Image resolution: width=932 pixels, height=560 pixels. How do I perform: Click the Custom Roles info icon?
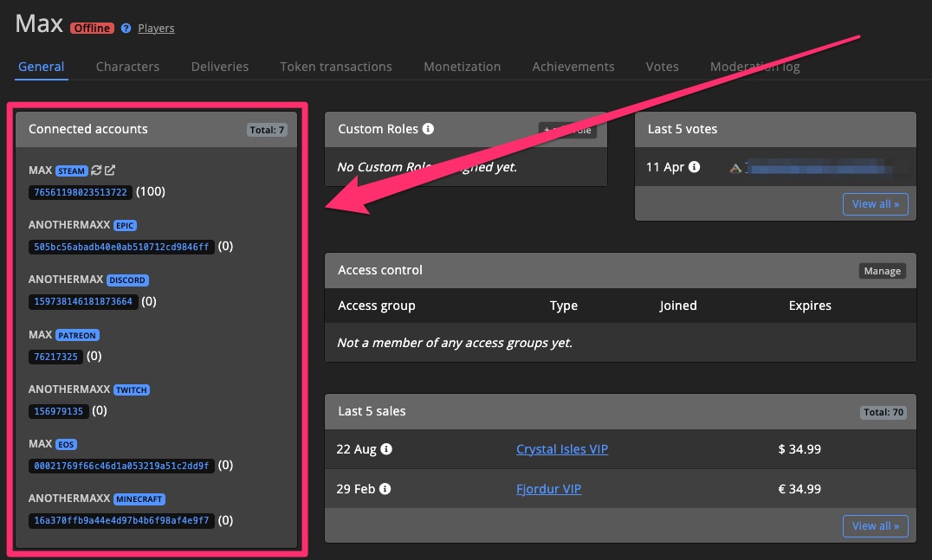tap(428, 129)
